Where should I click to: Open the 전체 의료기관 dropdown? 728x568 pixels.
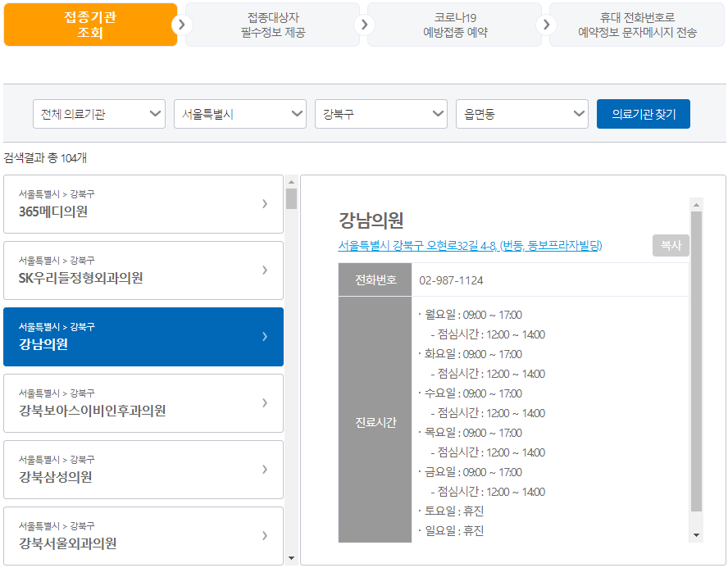click(99, 114)
